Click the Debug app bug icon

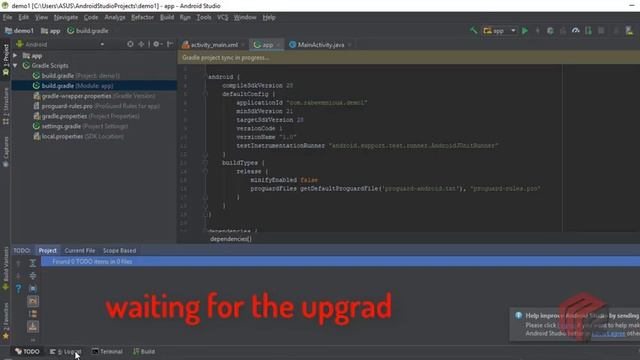pyautogui.click(x=550, y=31)
